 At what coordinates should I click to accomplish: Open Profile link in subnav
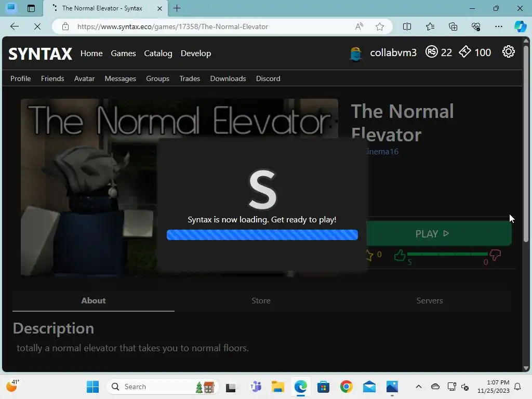(20, 78)
